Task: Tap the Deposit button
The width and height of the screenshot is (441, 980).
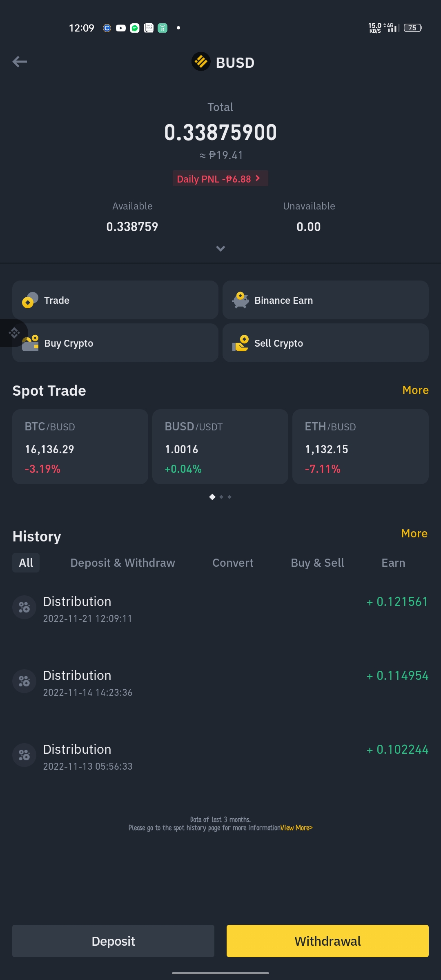Action: (113, 941)
